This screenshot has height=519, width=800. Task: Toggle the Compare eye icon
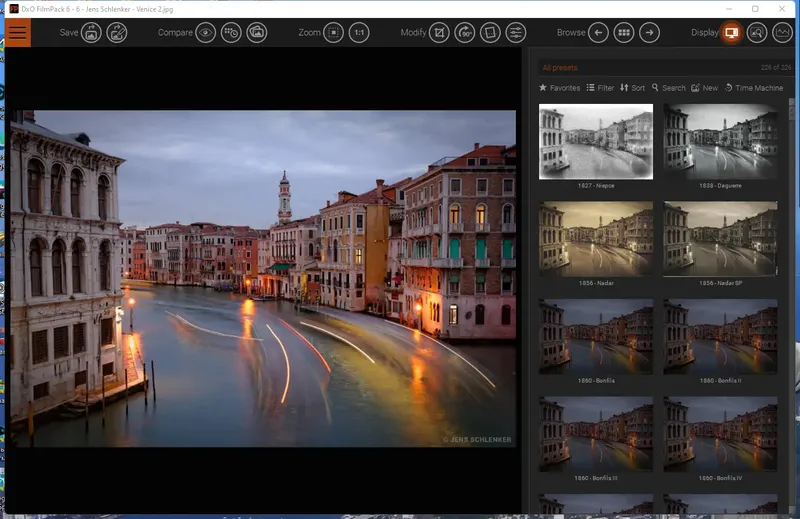click(205, 33)
